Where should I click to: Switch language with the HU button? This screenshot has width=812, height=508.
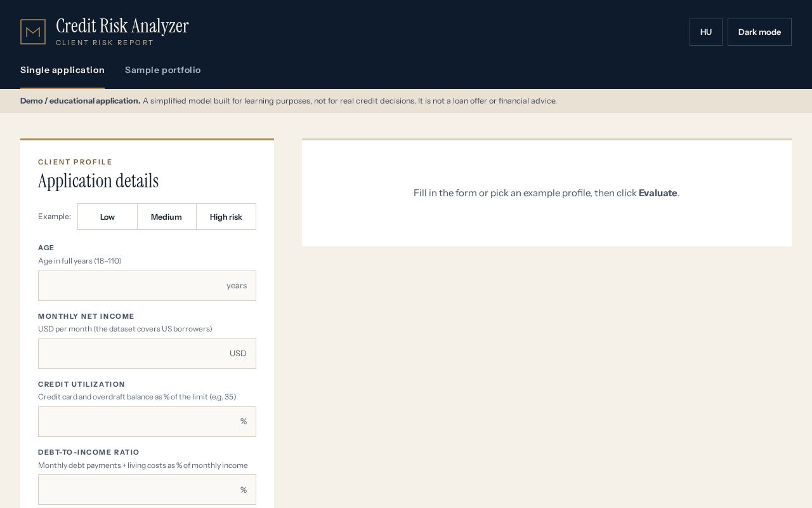coord(706,32)
